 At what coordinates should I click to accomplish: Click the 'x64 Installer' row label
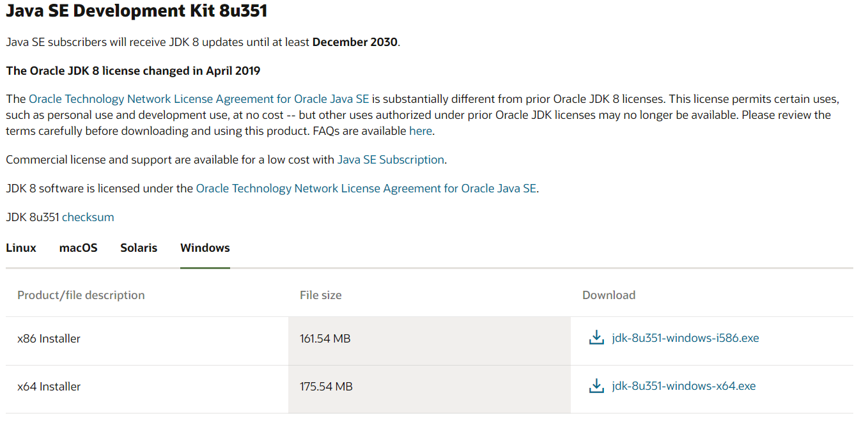pos(49,387)
